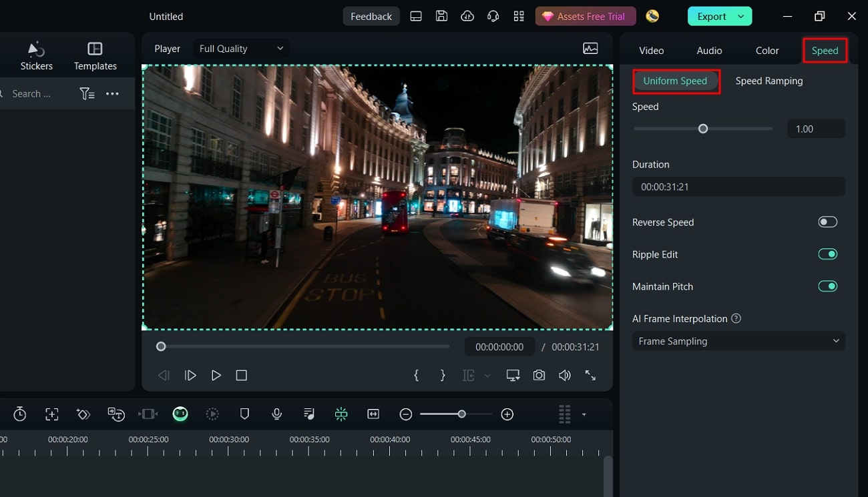Toggle the Maintain Pitch switch
Image resolution: width=868 pixels, height=497 pixels.
tap(827, 286)
